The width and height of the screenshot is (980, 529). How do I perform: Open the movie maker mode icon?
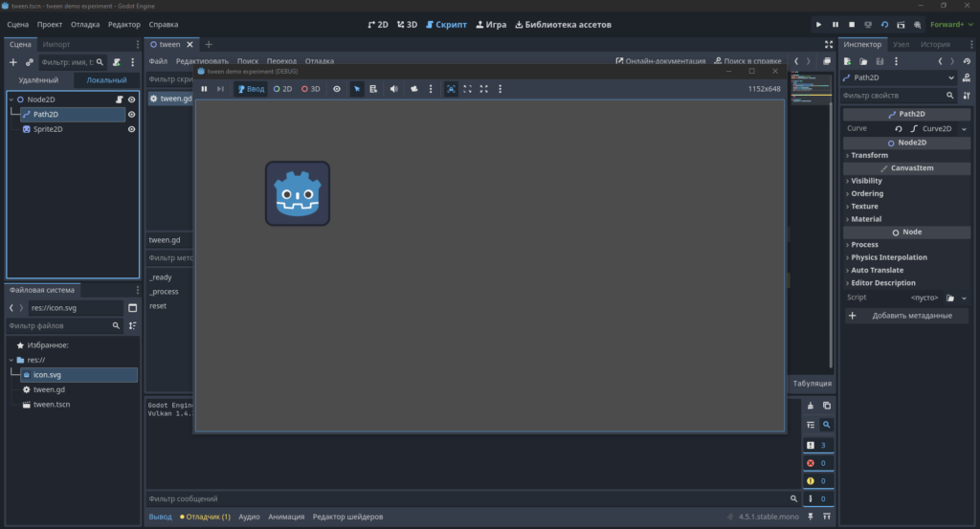click(x=918, y=25)
